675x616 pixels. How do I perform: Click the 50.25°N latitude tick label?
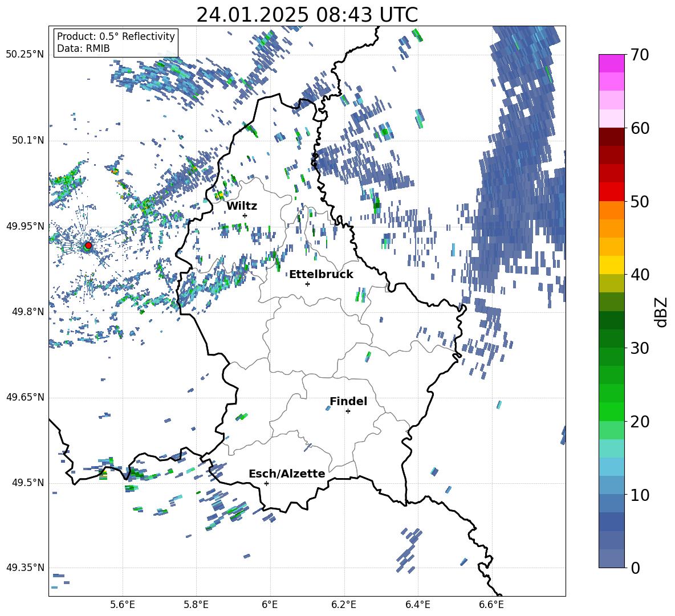tap(25, 55)
